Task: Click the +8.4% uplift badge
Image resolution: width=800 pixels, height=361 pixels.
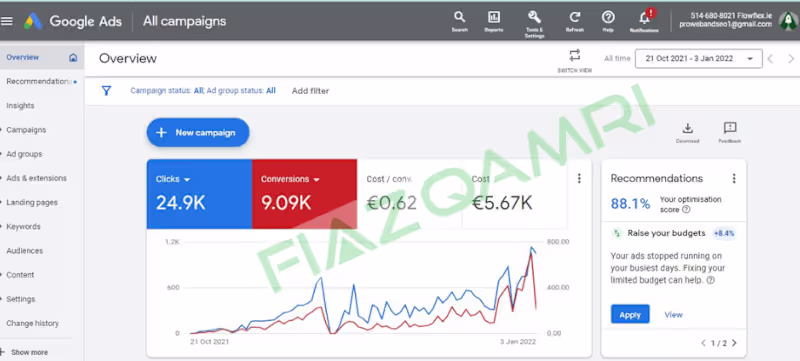Action: pos(724,234)
